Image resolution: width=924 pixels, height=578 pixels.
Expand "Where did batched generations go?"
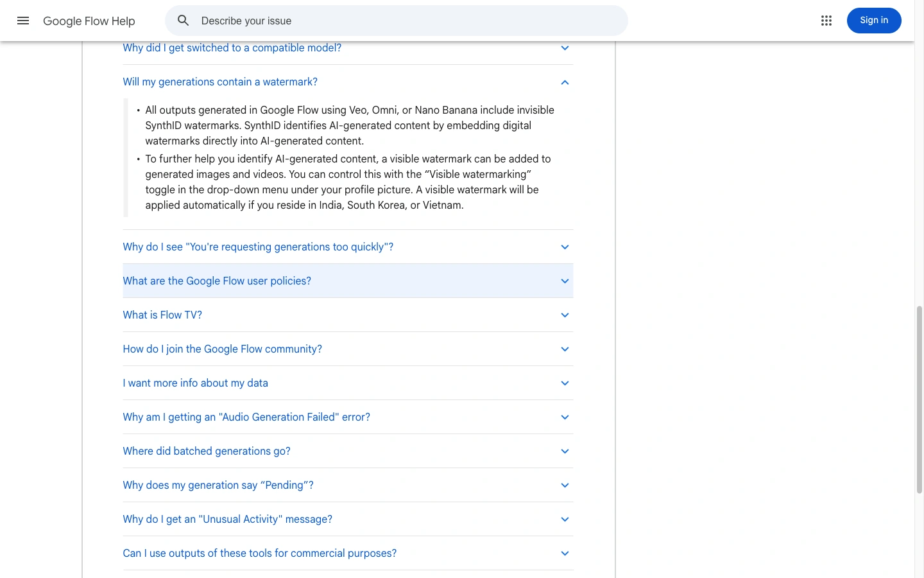click(348, 451)
